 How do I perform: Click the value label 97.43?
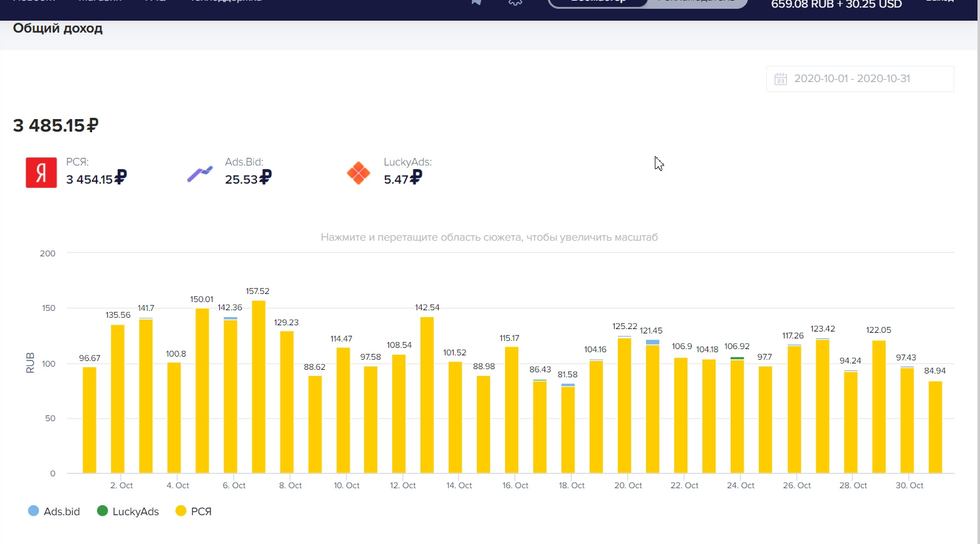click(x=906, y=358)
